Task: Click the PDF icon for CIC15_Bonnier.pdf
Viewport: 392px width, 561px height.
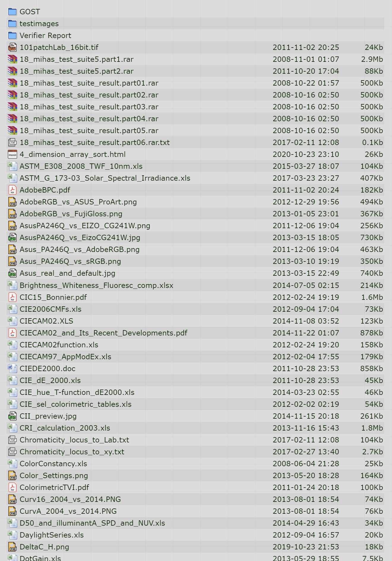Action: click(12, 297)
